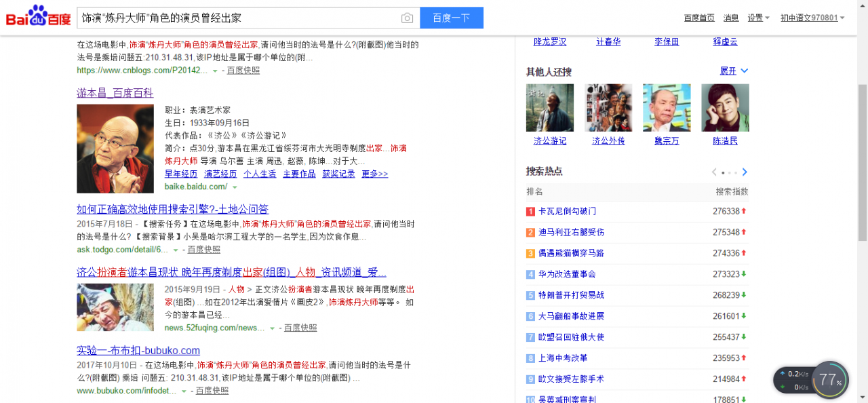Screen dimensions: 868x403
Task: Open hot search 上海中考改革
Action: (x=563, y=358)
